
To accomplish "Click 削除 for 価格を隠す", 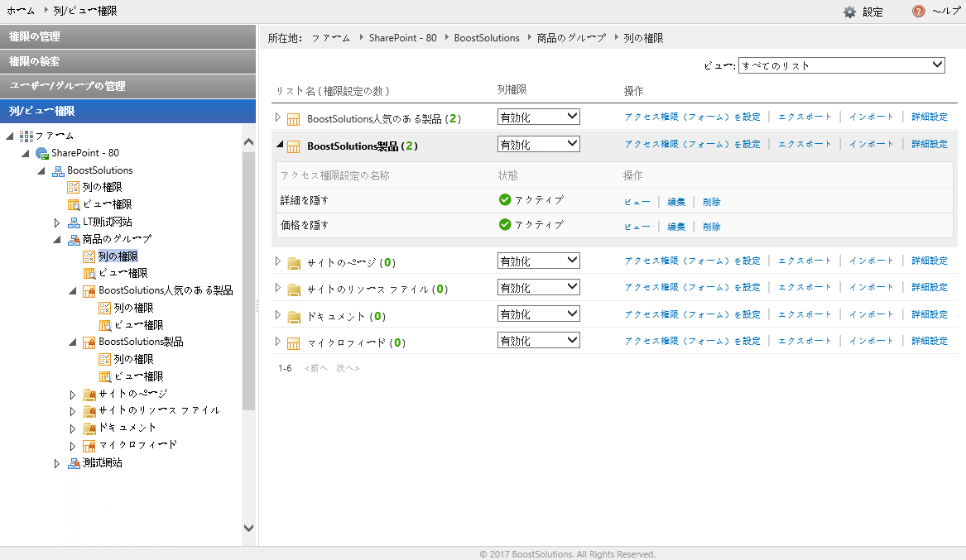I will (x=712, y=227).
